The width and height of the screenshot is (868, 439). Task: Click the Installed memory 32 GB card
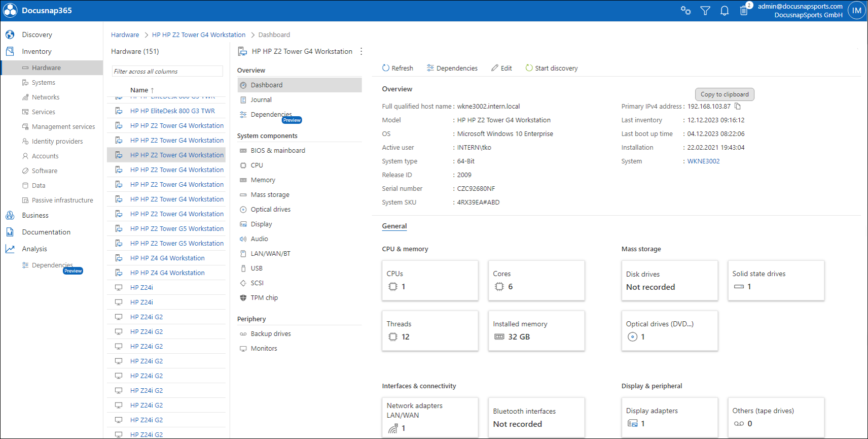click(x=536, y=330)
